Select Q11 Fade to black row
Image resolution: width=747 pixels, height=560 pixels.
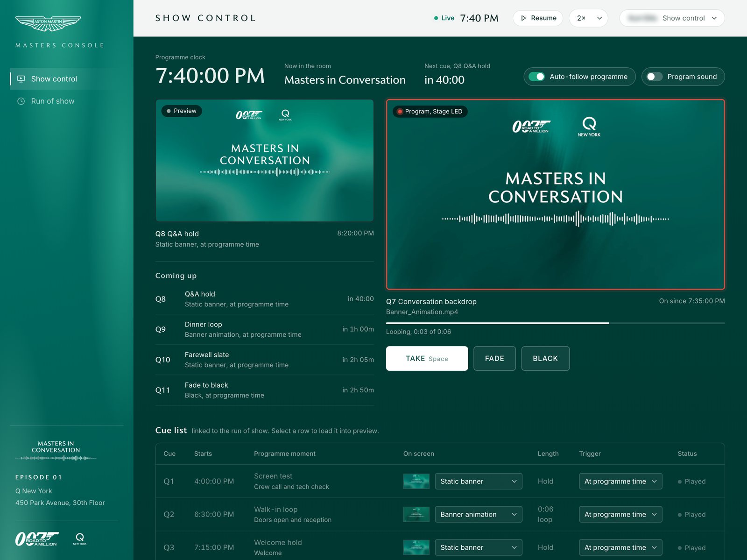(265, 390)
